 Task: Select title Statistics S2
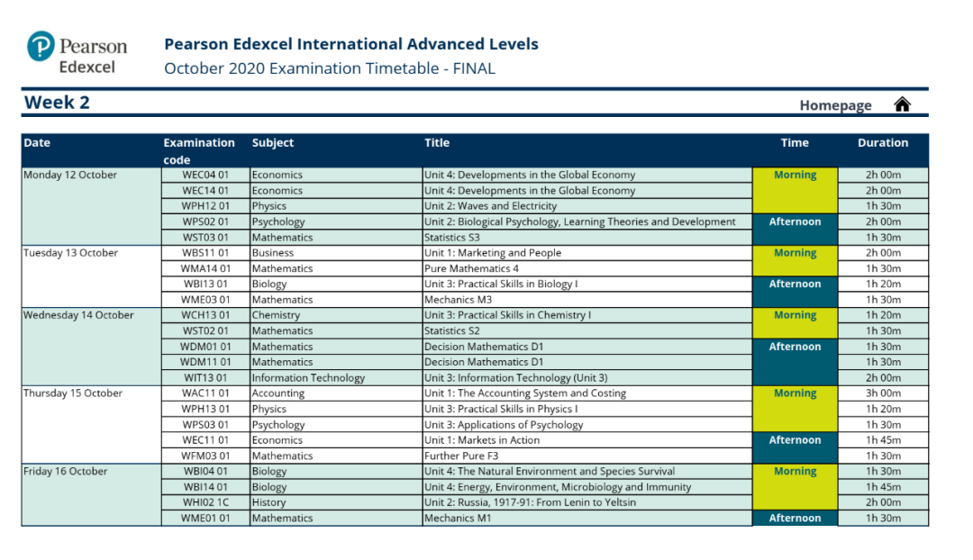451,331
